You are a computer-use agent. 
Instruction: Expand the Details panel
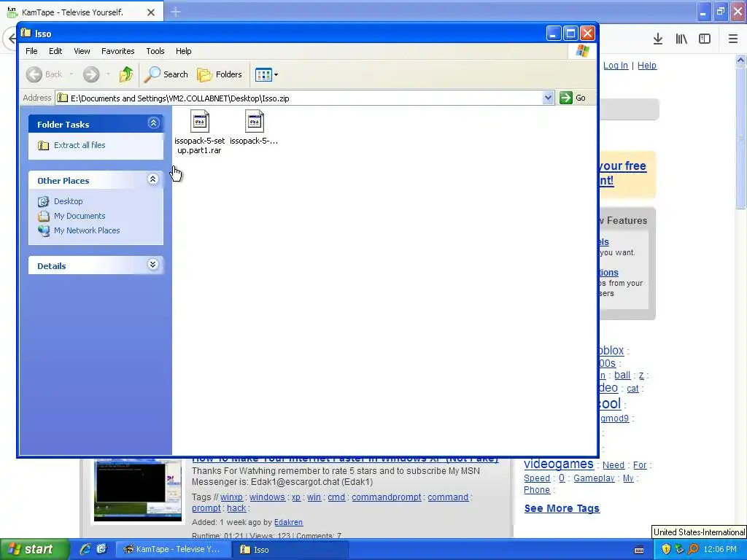153,265
